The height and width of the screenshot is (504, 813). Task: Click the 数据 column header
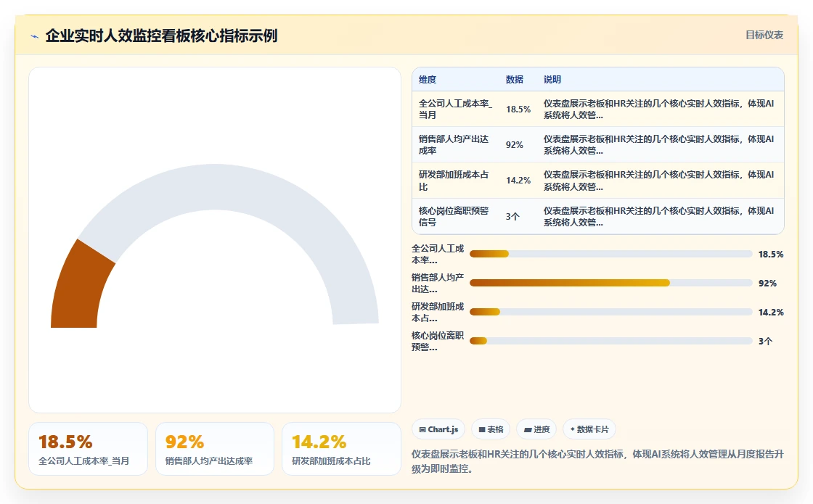[x=515, y=79]
